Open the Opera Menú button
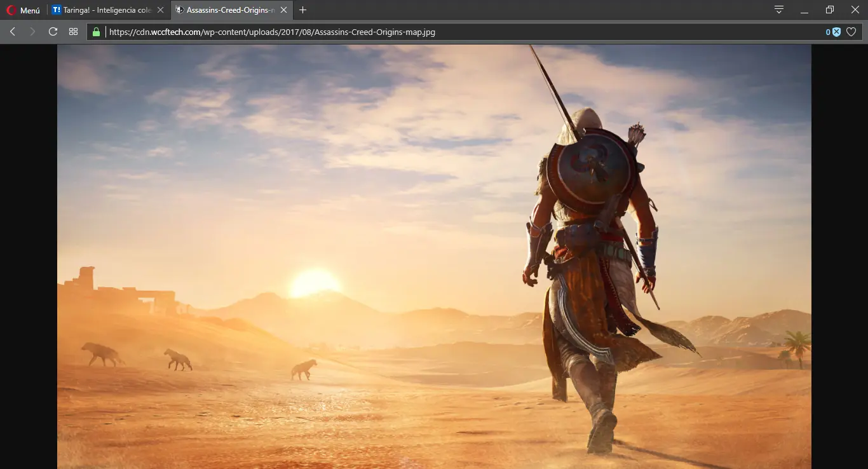 point(23,10)
